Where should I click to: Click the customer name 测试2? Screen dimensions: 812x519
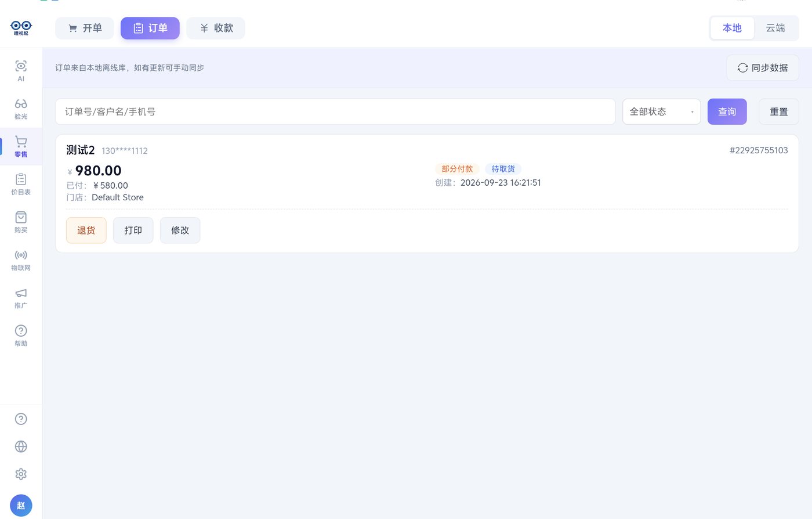81,150
